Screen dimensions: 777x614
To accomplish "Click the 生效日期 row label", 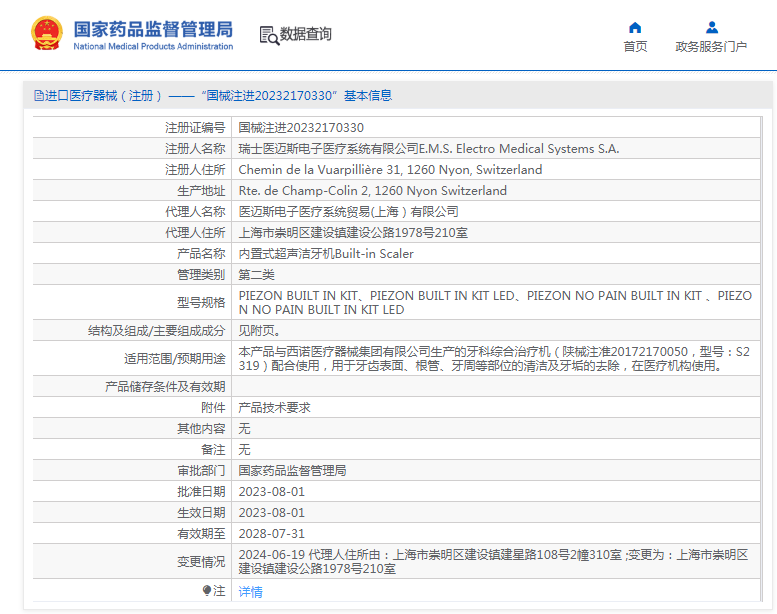I will click(x=201, y=512).
